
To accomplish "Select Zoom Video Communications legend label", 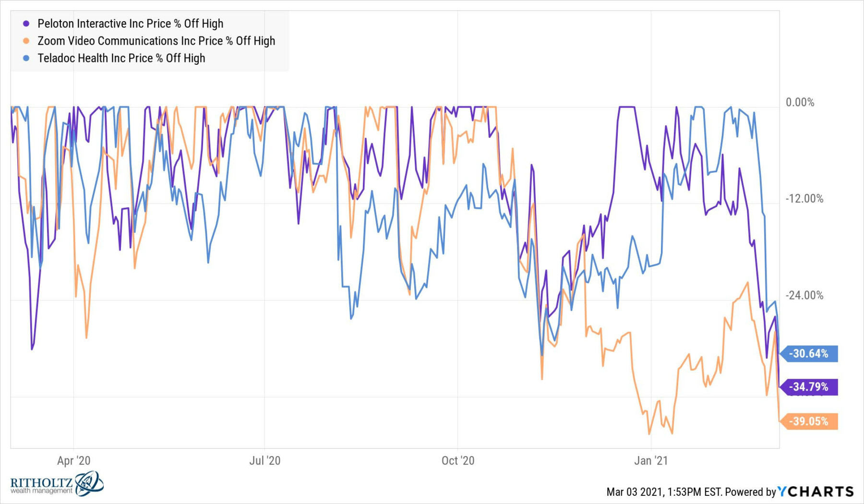I will click(x=156, y=41).
